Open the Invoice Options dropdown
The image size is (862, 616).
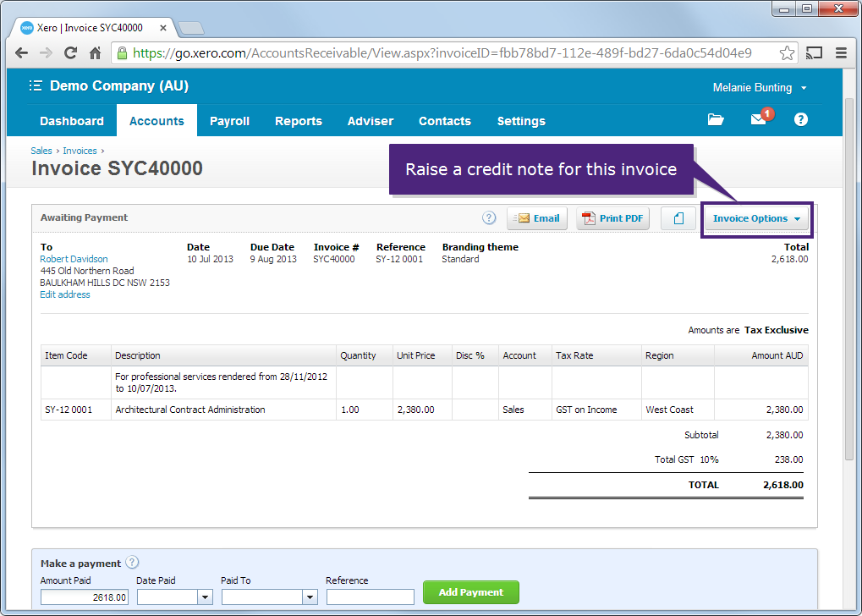(x=756, y=217)
